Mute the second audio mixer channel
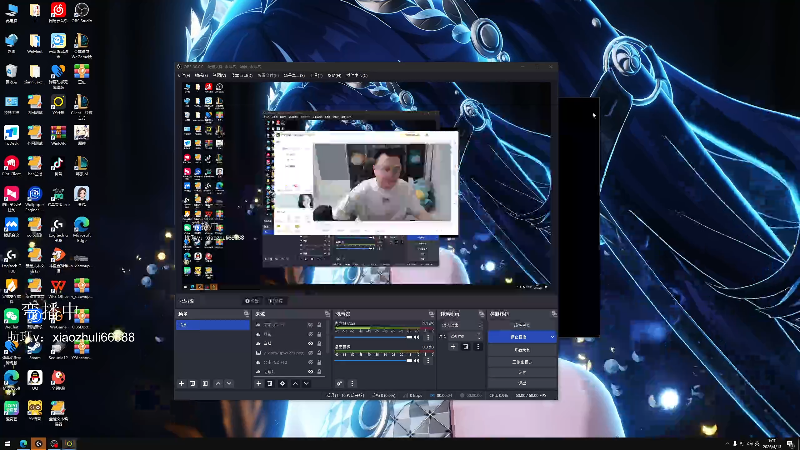800x450 pixels. coord(417,361)
